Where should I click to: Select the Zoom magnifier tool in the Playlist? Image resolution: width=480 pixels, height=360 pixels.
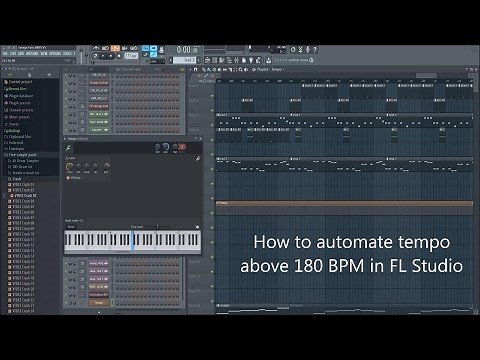tap(240, 69)
